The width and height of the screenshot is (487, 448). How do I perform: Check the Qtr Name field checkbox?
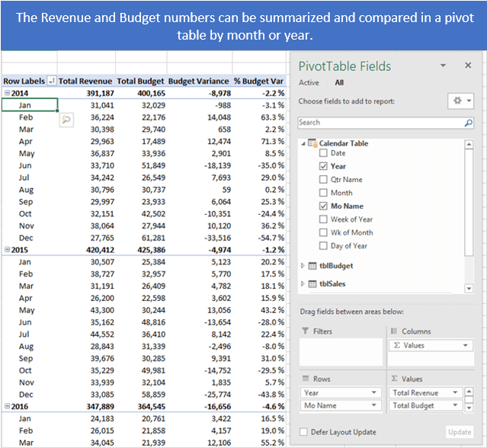[x=323, y=180]
